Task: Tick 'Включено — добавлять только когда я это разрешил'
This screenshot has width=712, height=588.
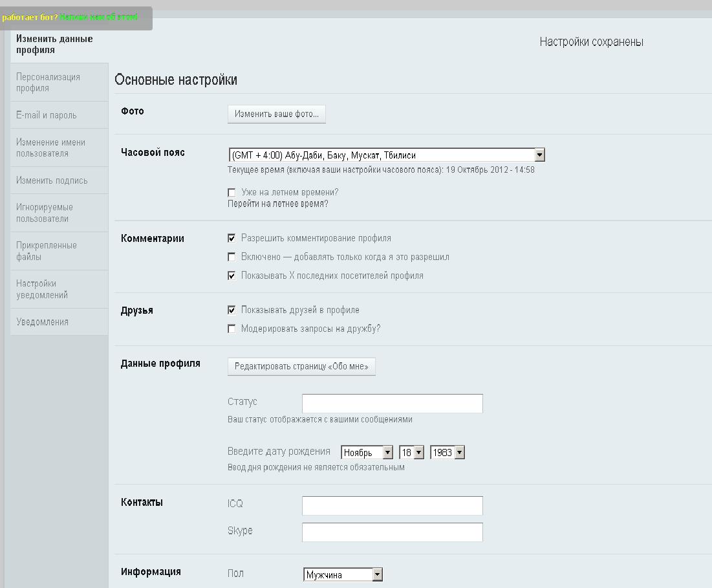Action: tap(232, 257)
